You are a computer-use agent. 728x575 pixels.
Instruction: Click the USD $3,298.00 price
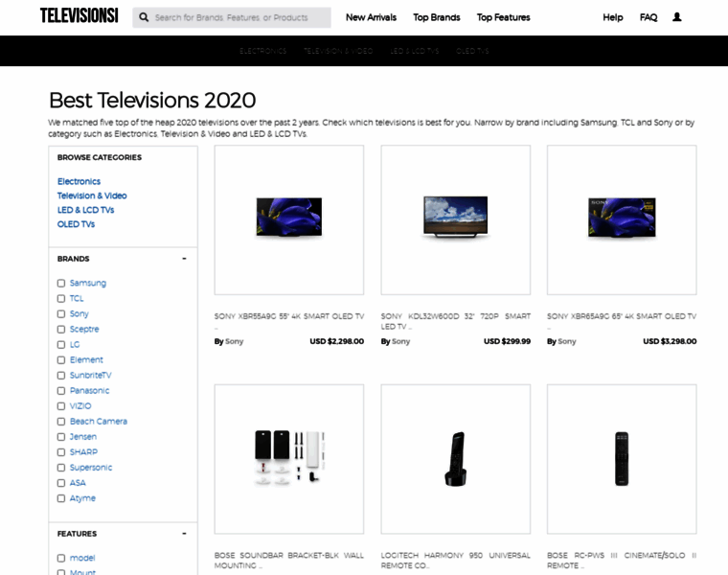coord(670,341)
